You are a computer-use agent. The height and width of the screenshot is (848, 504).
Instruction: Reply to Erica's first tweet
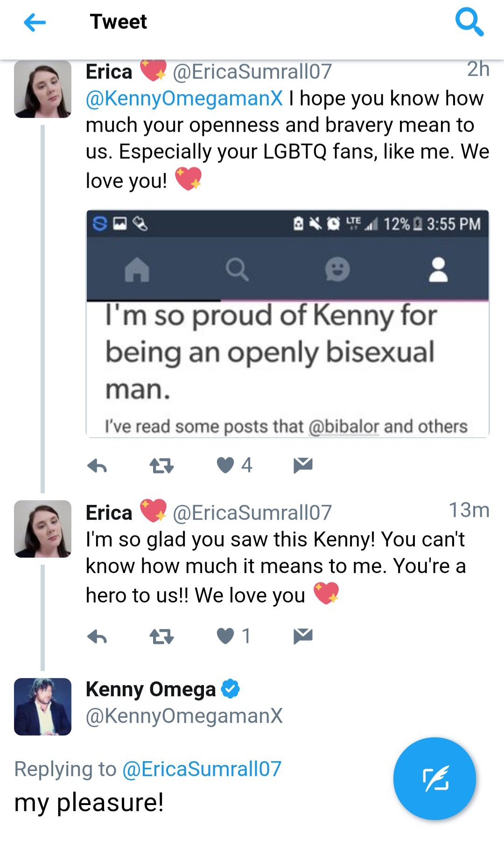coord(97,465)
